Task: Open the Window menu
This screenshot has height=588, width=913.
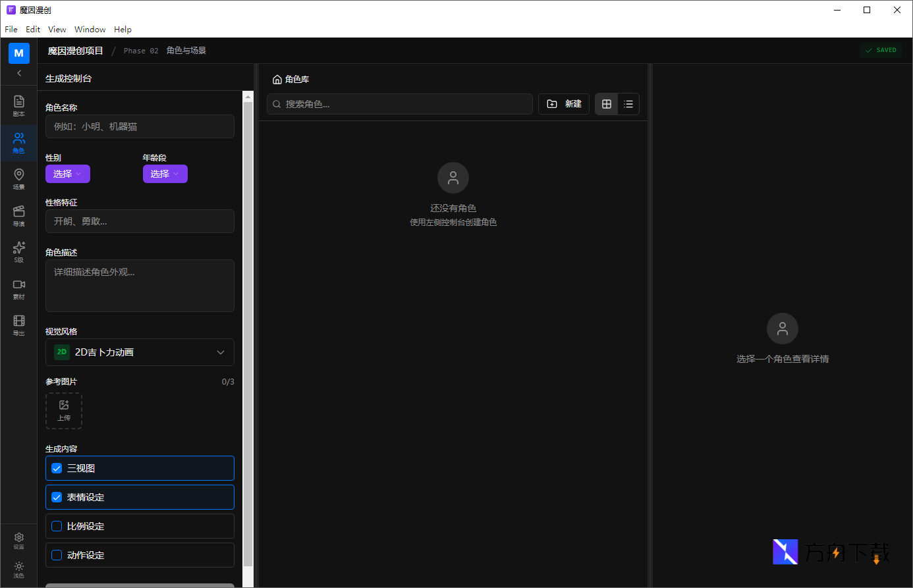Action: click(90, 30)
